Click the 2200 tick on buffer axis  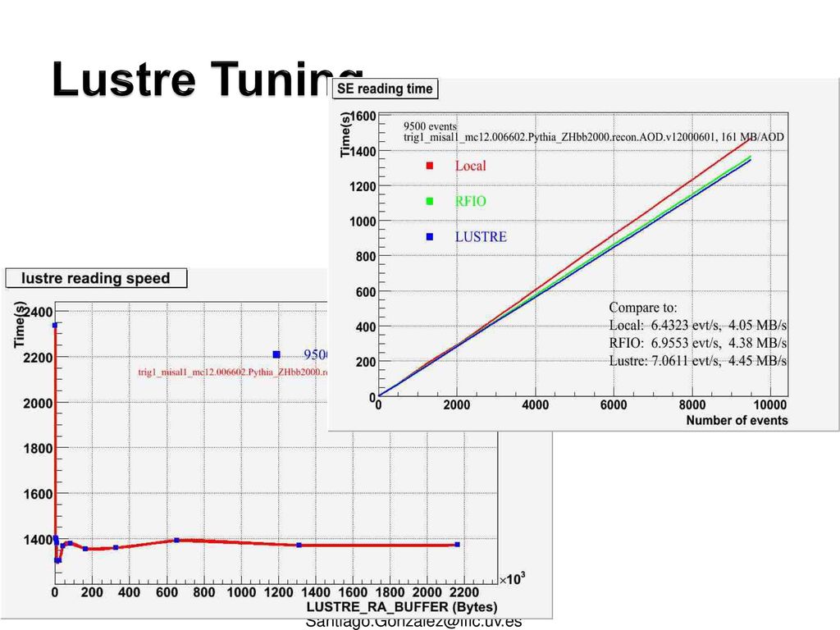[x=464, y=592]
